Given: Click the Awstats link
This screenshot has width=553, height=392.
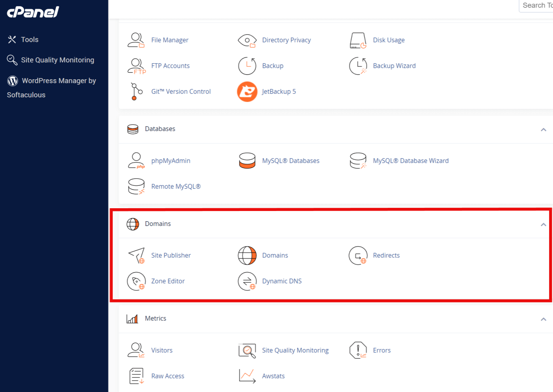Looking at the screenshot, I should (x=273, y=376).
